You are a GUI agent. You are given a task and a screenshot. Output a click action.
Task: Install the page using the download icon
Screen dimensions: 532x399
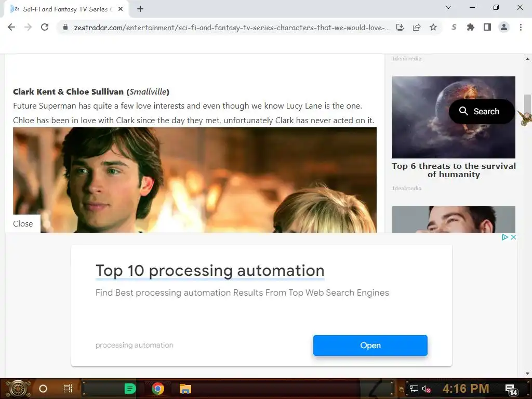pyautogui.click(x=400, y=27)
